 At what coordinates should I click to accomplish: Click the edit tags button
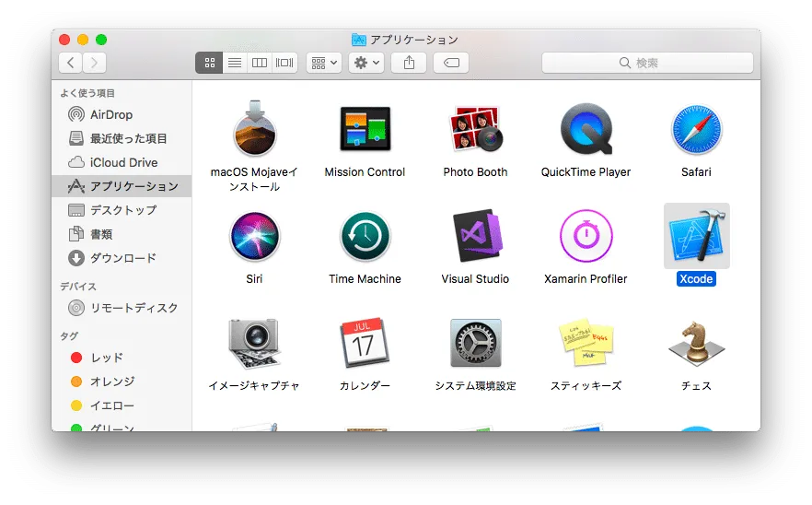pos(451,63)
